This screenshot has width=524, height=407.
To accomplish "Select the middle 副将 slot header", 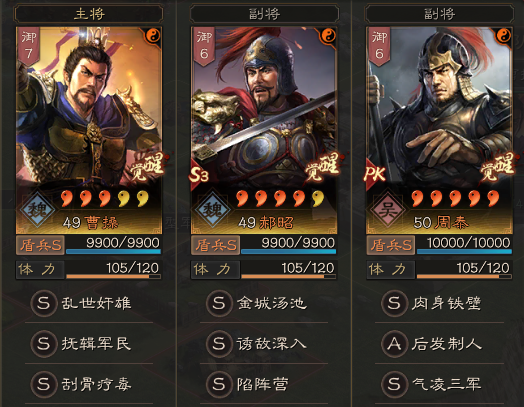I will pyautogui.click(x=264, y=14).
